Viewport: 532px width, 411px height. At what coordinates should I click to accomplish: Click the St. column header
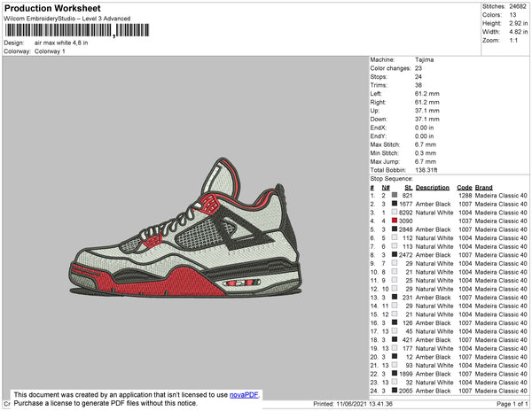click(x=409, y=188)
